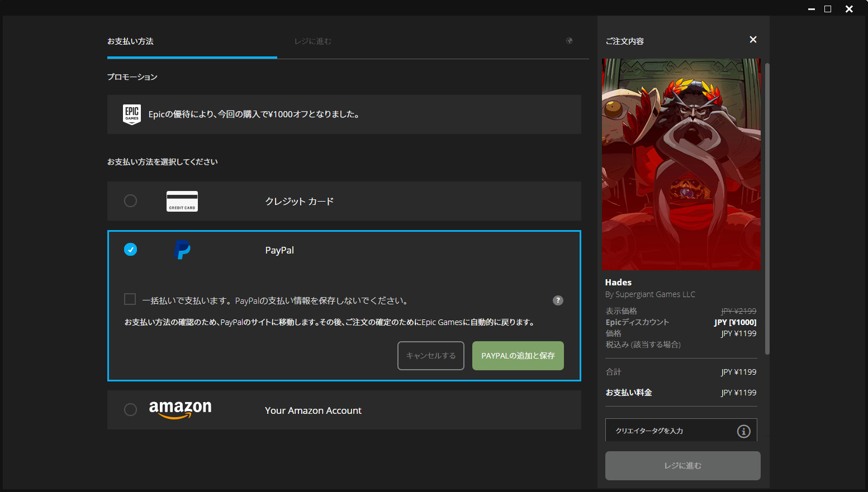Click the Amazon logo
Screen dimensions: 868x492
point(180,409)
